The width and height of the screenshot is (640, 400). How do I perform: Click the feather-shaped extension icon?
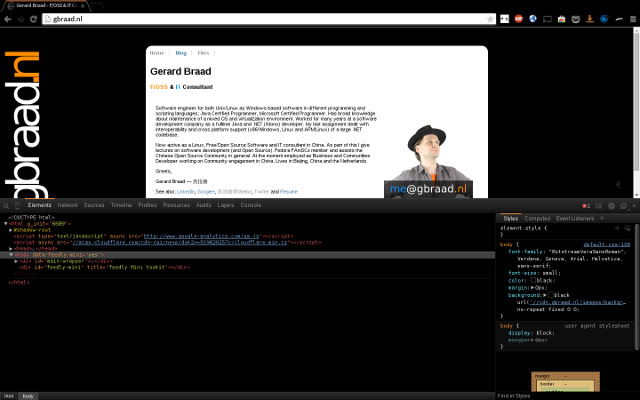pyautogui.click(x=619, y=19)
